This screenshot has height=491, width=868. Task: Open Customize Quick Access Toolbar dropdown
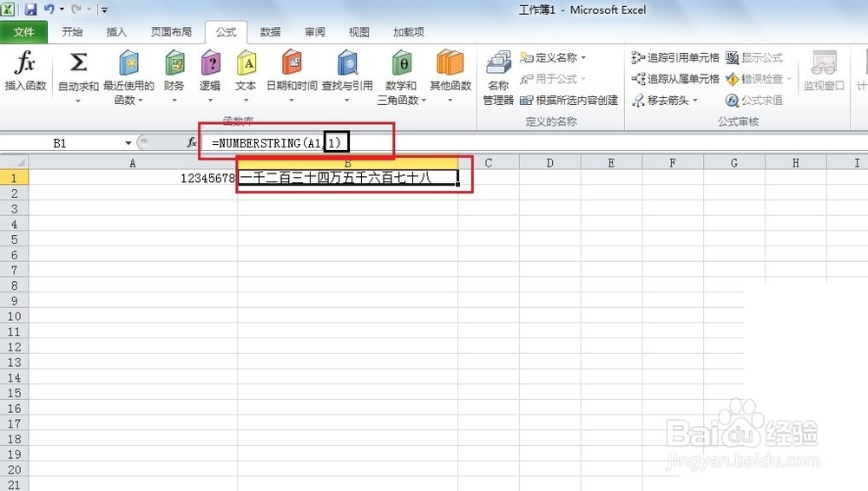pos(104,10)
